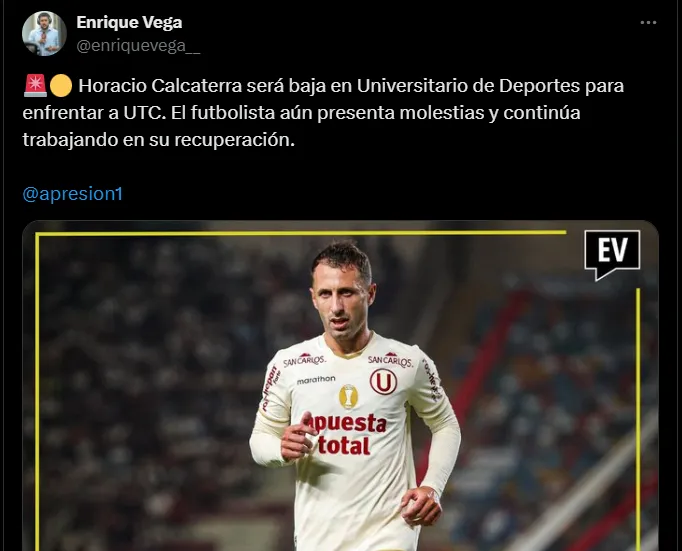Click the player's face in the photo

341,299
